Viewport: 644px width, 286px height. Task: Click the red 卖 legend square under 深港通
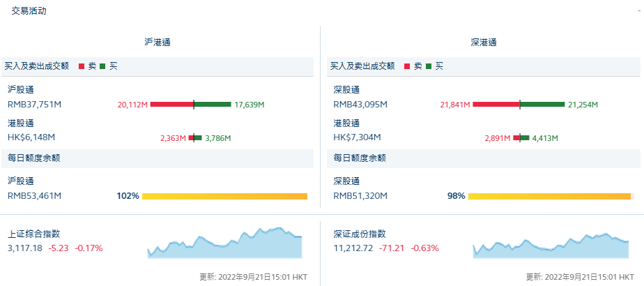(x=407, y=66)
